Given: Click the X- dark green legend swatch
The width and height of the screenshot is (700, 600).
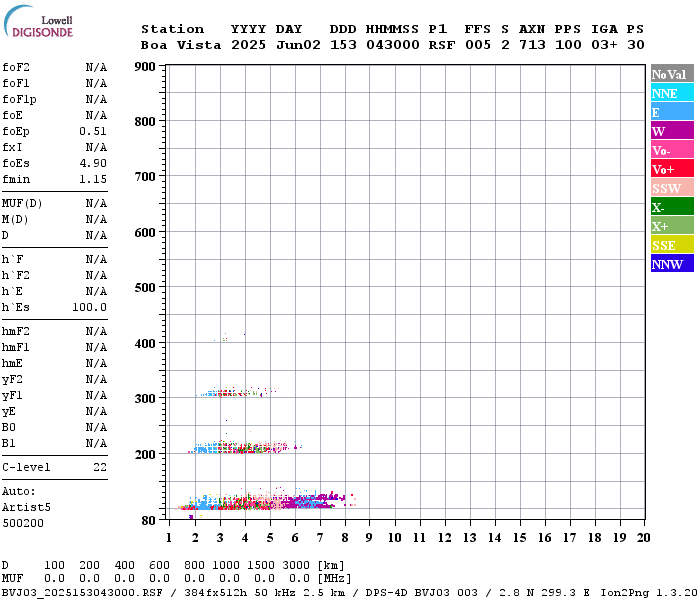Looking at the screenshot, I should [672, 206].
